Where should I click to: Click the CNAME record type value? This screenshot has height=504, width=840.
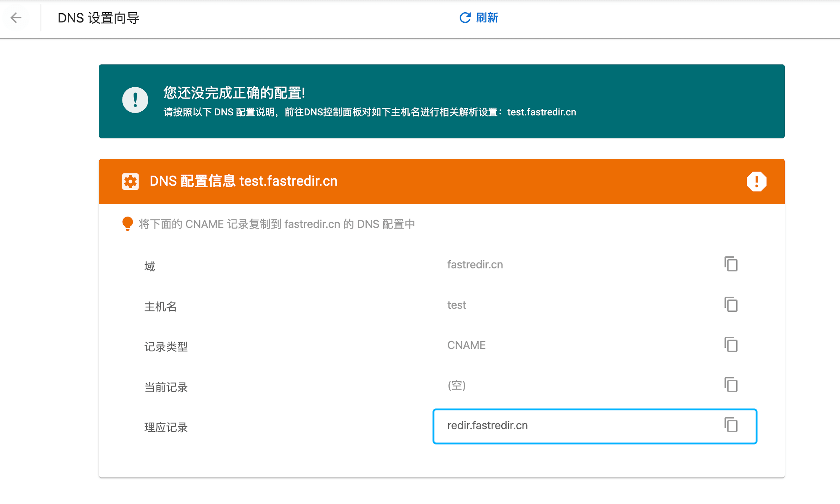point(466,345)
